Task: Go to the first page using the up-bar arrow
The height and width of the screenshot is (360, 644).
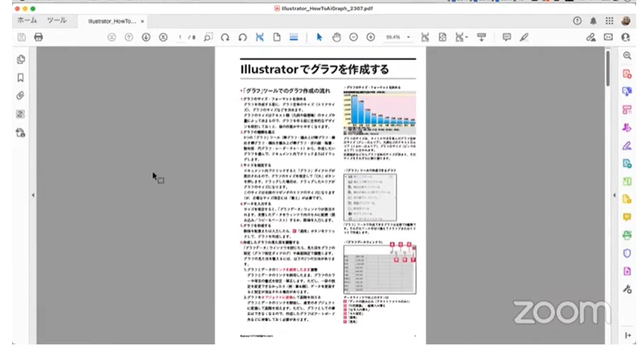Action: pyautogui.click(x=112, y=38)
